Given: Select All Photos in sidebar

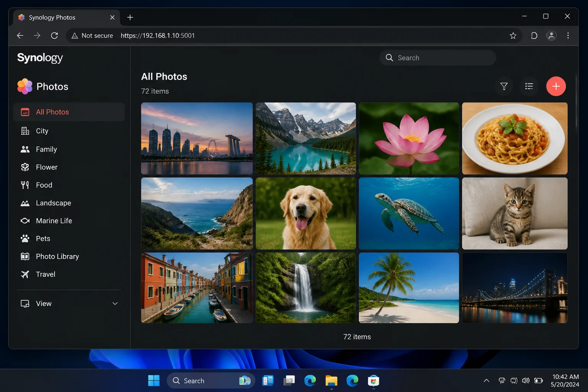Looking at the screenshot, I should [x=69, y=112].
